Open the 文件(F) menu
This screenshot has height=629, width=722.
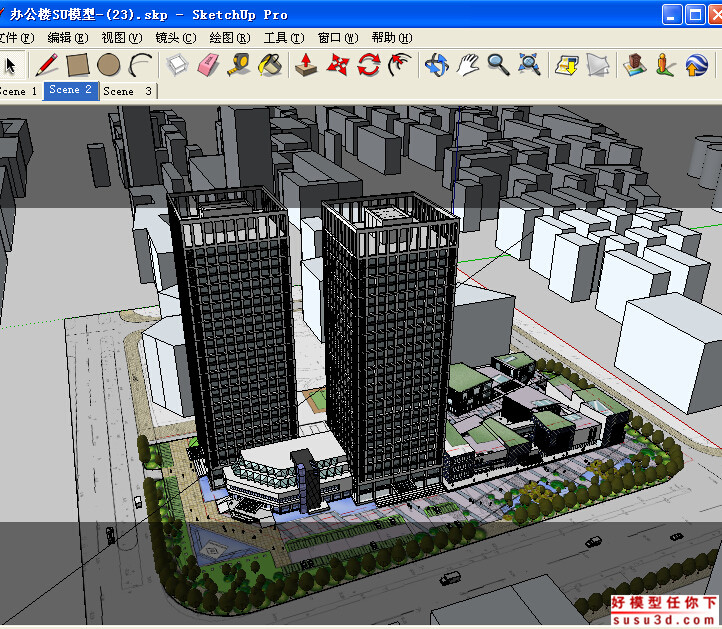[17, 38]
